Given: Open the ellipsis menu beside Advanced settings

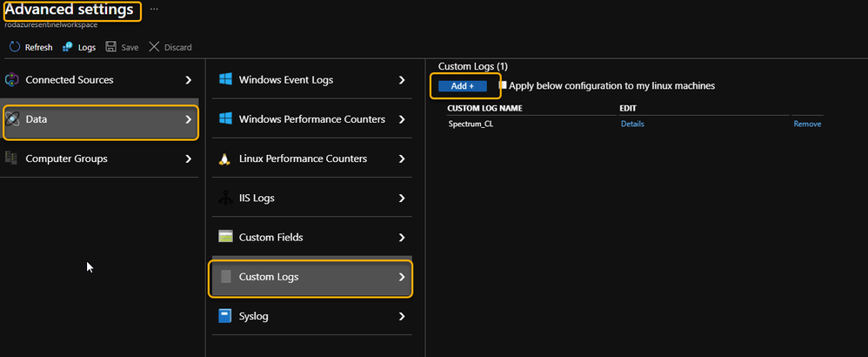Looking at the screenshot, I should 154,10.
